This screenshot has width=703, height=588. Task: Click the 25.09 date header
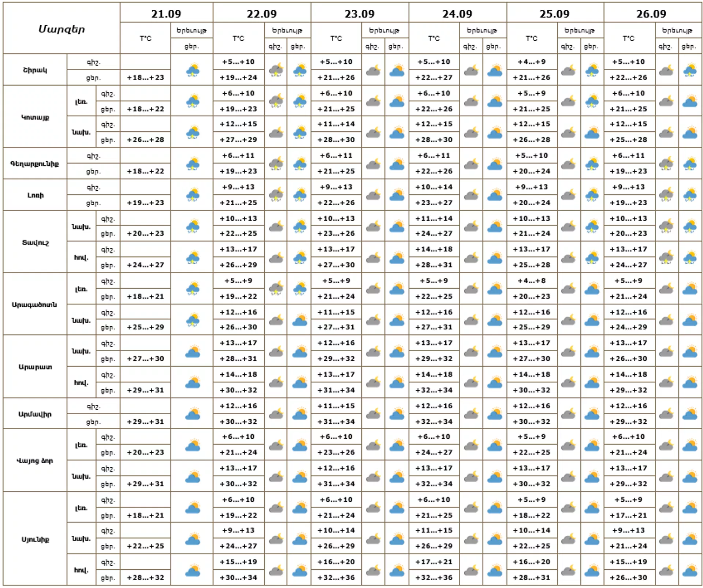point(555,14)
